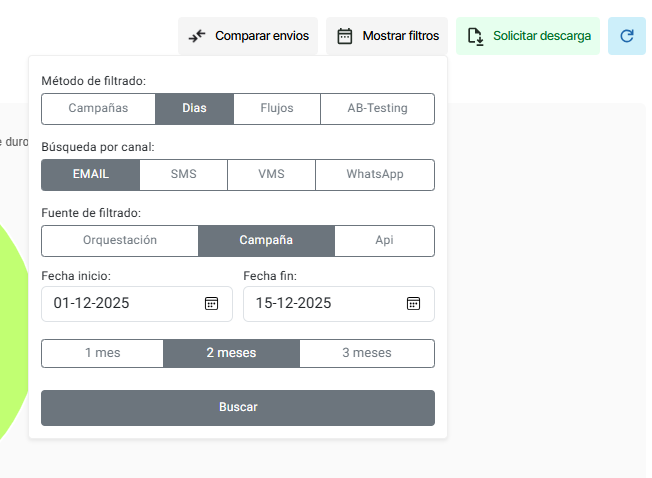Click the Fecha fin label
Image resolution: width=652 pixels, height=478 pixels.
270,276
